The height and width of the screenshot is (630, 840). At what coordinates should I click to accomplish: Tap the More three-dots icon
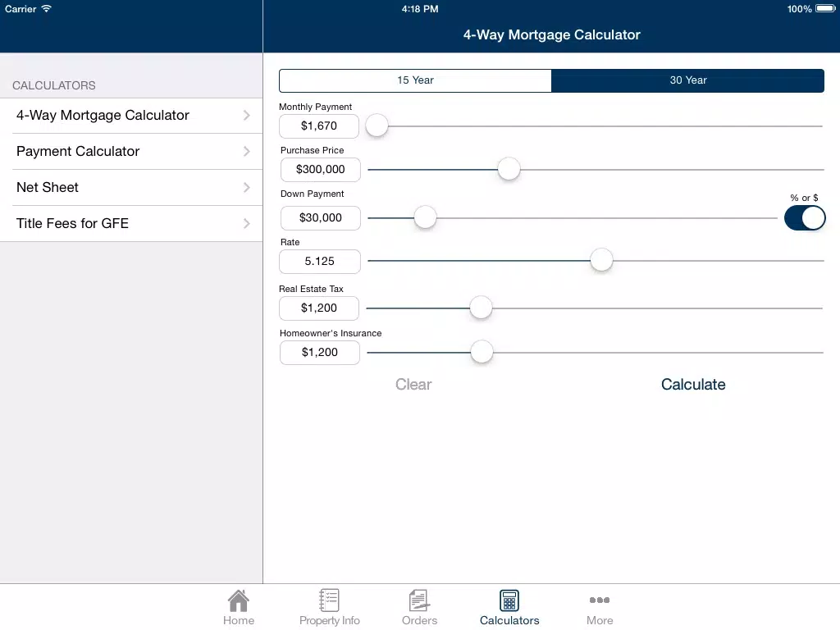coord(600,600)
